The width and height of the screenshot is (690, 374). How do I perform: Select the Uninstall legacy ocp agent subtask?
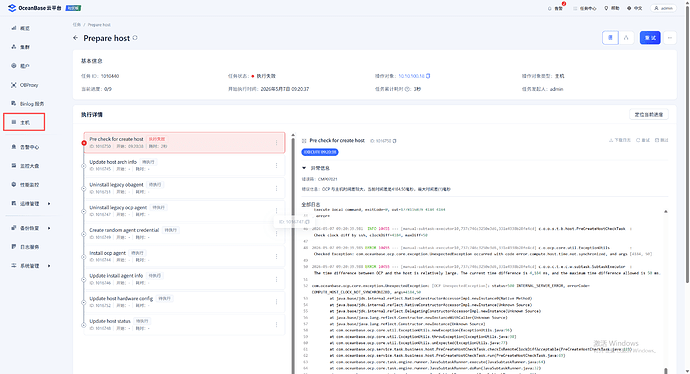click(184, 211)
